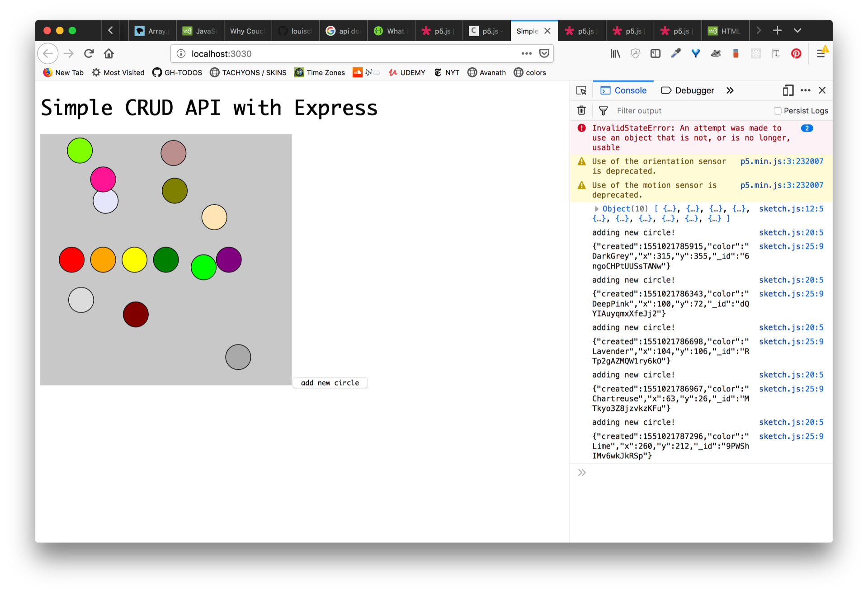This screenshot has height=593, width=868.
Task: Toggle the sidebar view icon
Action: coord(656,54)
